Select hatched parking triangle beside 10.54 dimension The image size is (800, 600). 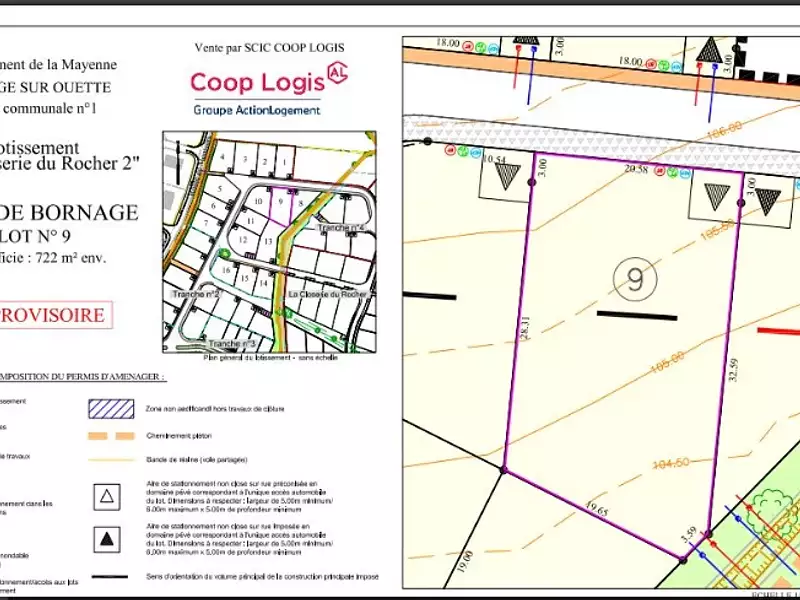[x=508, y=176]
